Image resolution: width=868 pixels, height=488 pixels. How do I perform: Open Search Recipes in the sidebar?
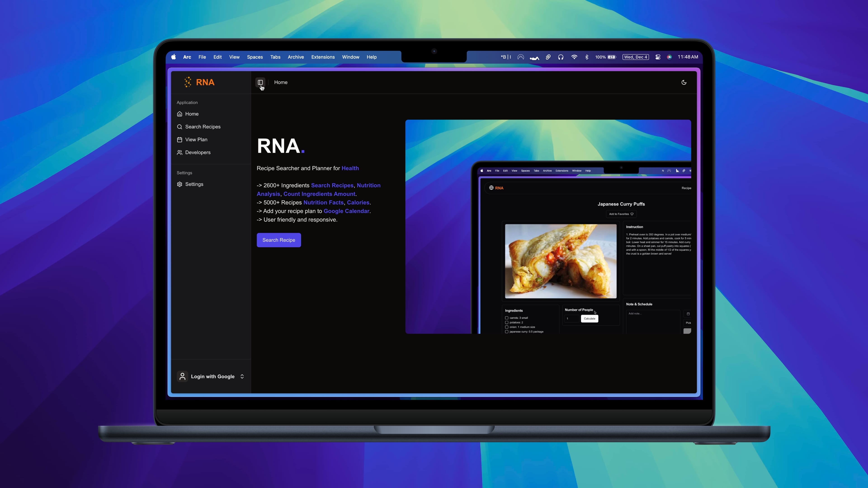coord(203,127)
